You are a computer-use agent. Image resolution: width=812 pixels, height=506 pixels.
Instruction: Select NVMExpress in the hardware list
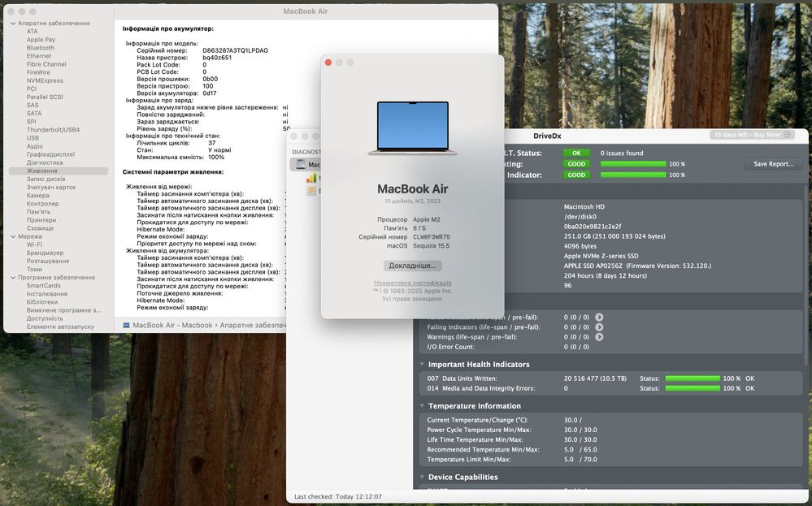tap(45, 80)
